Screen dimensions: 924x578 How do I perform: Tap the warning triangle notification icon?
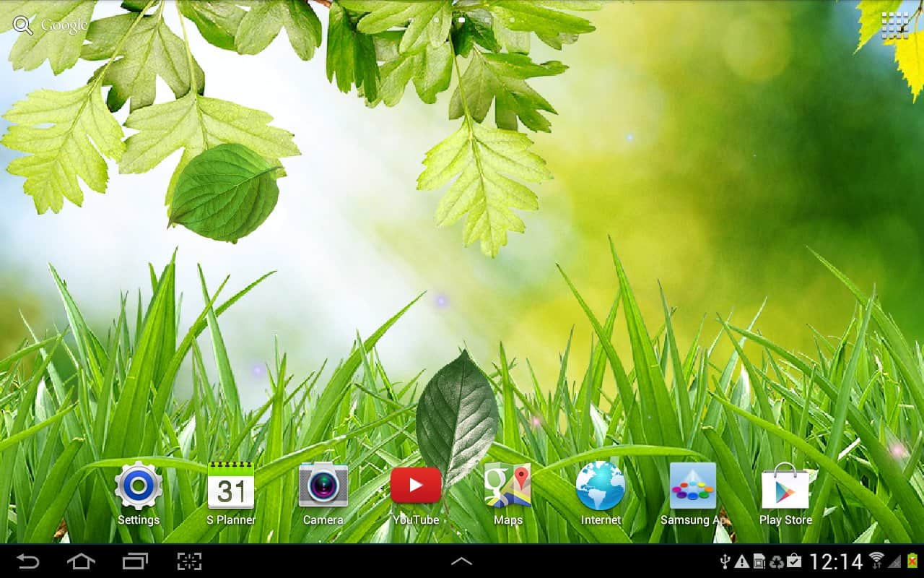pos(742,561)
